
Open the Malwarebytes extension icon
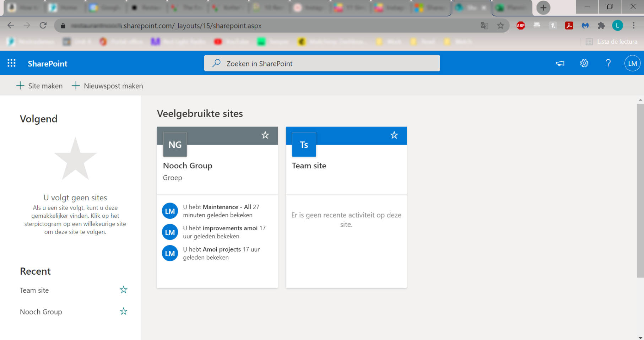click(585, 26)
